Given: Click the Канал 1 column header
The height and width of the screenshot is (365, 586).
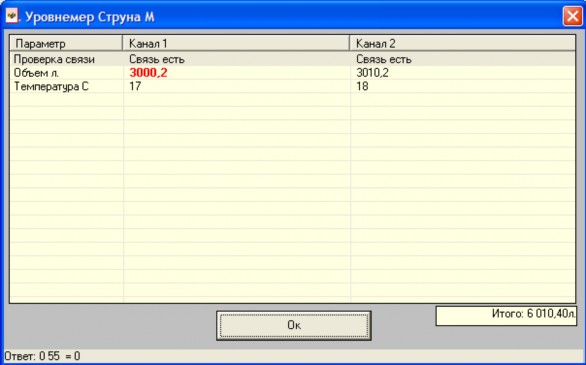Looking at the screenshot, I should (236, 43).
